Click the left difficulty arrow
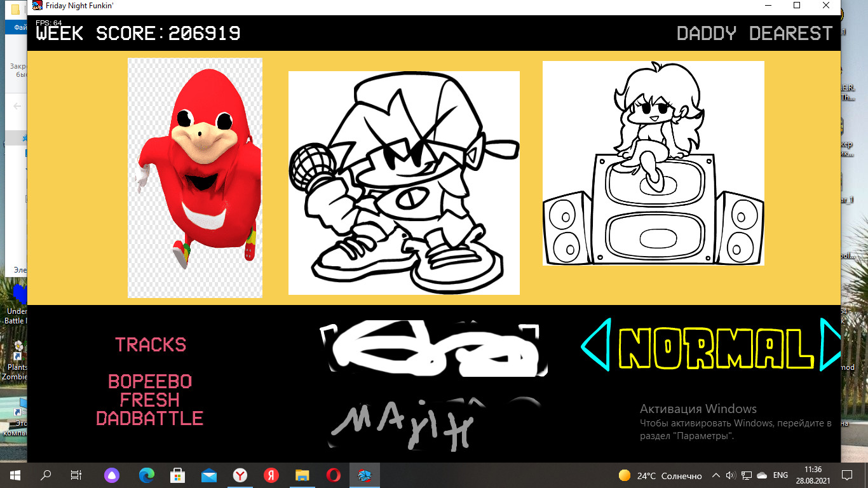 point(595,346)
